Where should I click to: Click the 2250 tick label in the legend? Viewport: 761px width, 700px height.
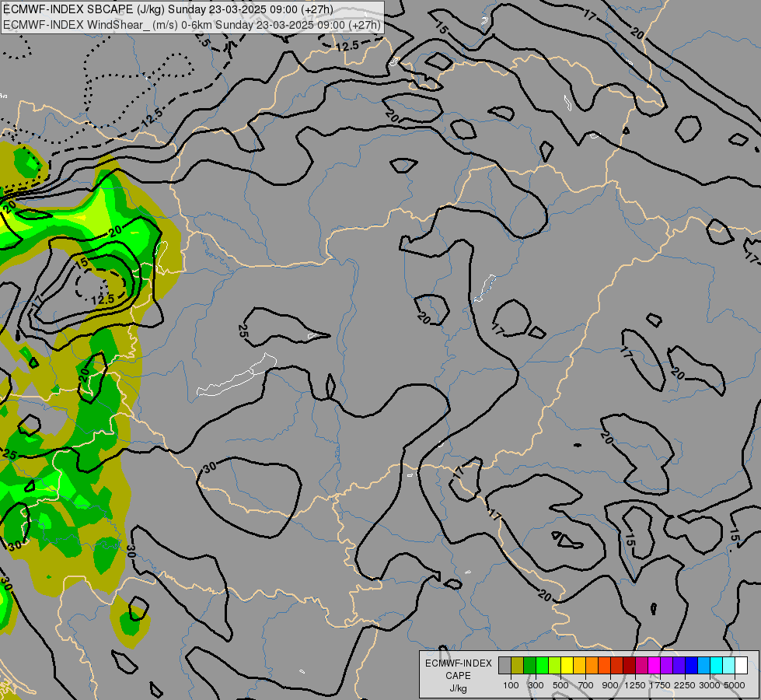(685, 685)
